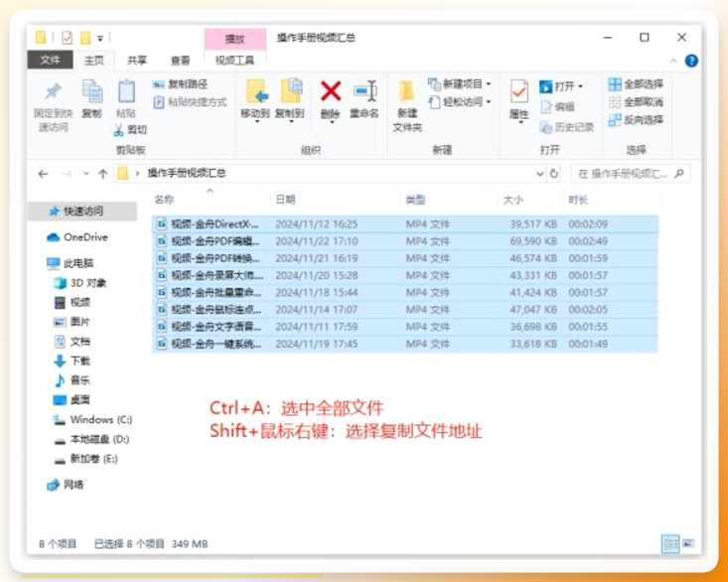Open Quick access (快速访问) in sidebar
Screen dimensions: 728x582
(x=82, y=212)
